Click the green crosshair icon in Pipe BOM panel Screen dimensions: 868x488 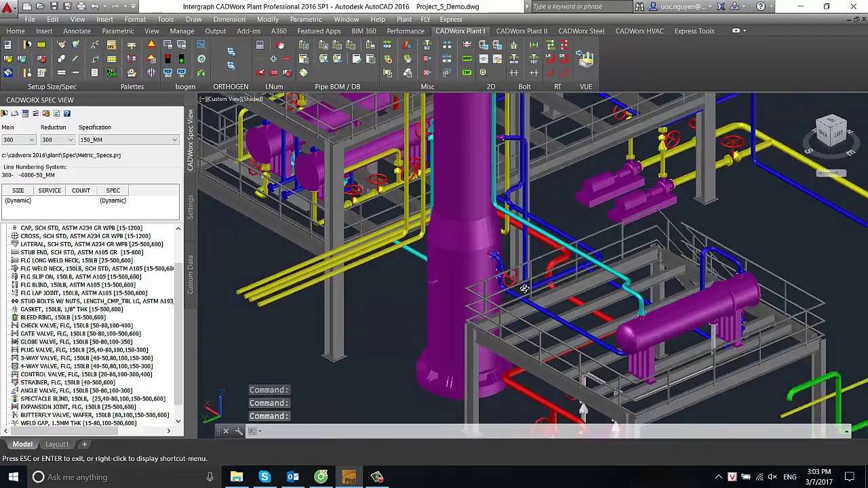[x=304, y=73]
